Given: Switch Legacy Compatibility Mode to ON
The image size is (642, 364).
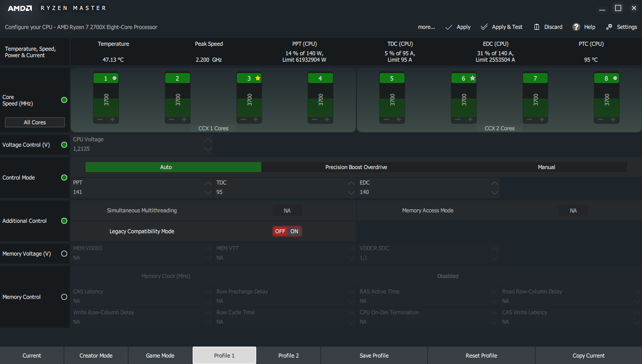Looking at the screenshot, I should (295, 231).
